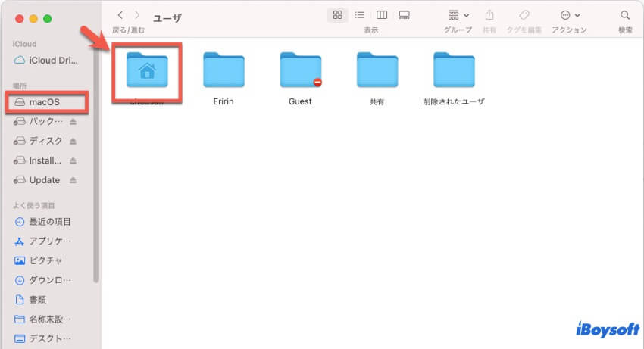This screenshot has height=349, width=644.
Task: Open デスクト… desktop in sidebar
Action: pos(42,338)
